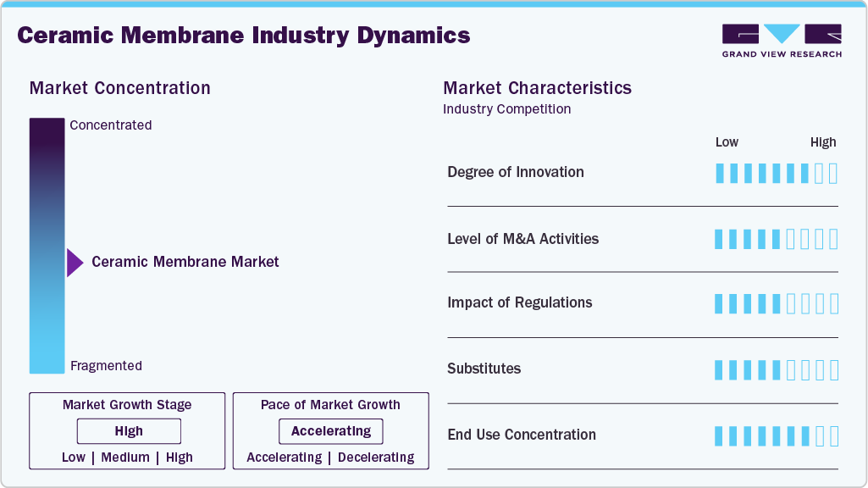868x488 pixels.
Task: Click the End Use Concentration rating bars
Action: tap(776, 435)
